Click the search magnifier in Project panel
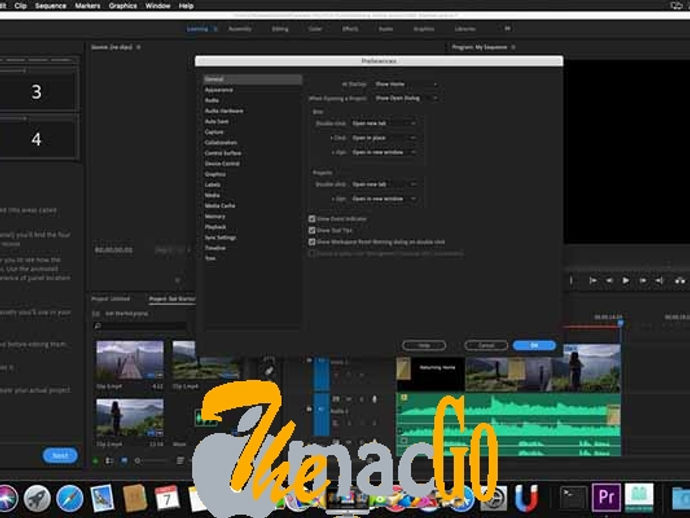Image resolution: width=690 pixels, height=518 pixels. point(98,326)
